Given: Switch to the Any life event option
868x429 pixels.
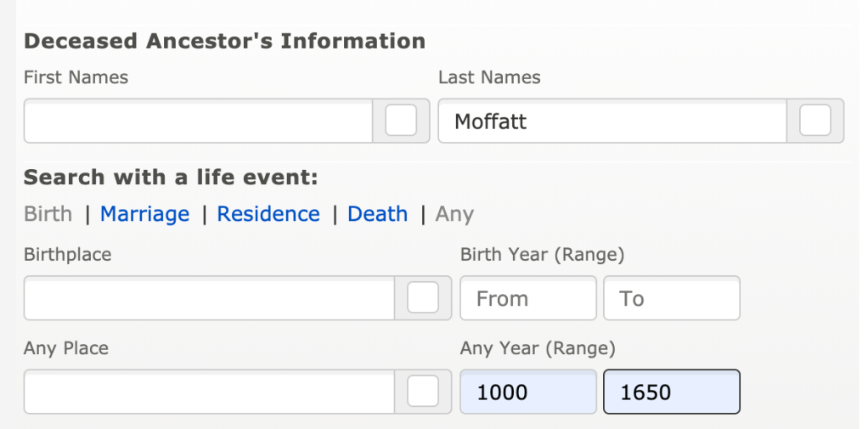Looking at the screenshot, I should click(454, 214).
